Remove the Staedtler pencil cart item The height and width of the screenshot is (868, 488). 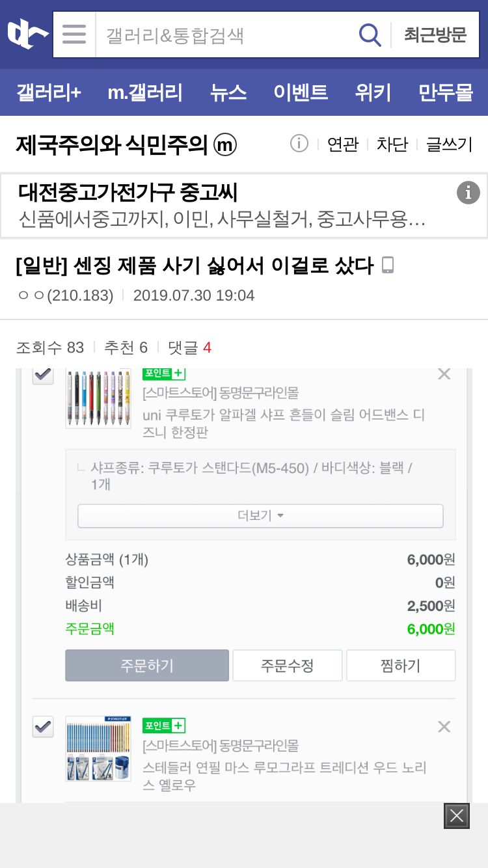(x=444, y=727)
